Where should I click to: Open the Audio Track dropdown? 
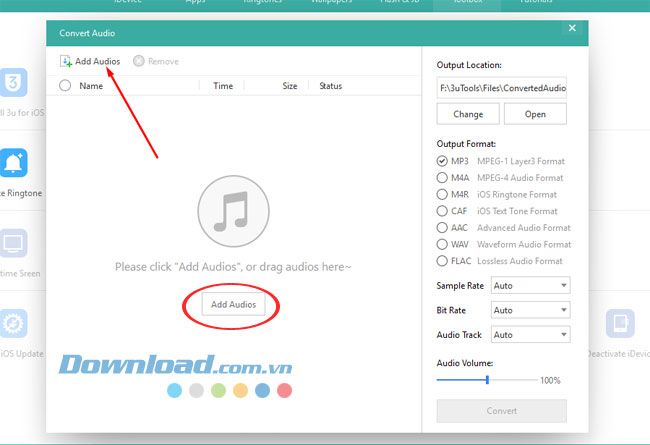[x=530, y=334]
